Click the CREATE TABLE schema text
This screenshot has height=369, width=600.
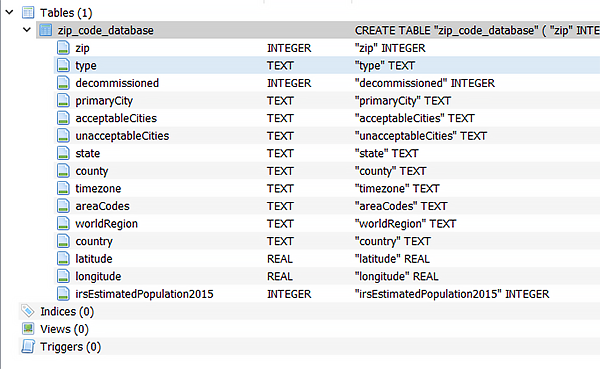477,31
